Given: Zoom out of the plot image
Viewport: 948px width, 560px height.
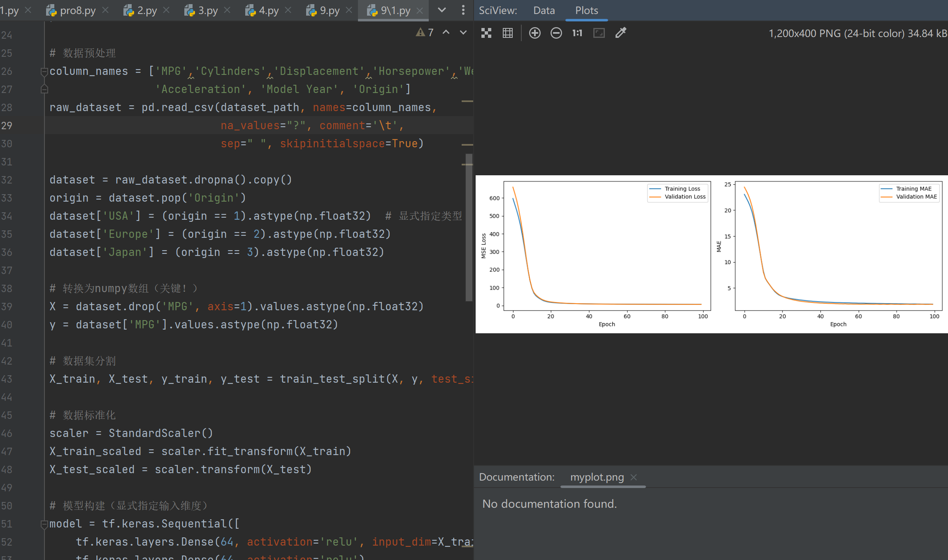Looking at the screenshot, I should point(556,33).
